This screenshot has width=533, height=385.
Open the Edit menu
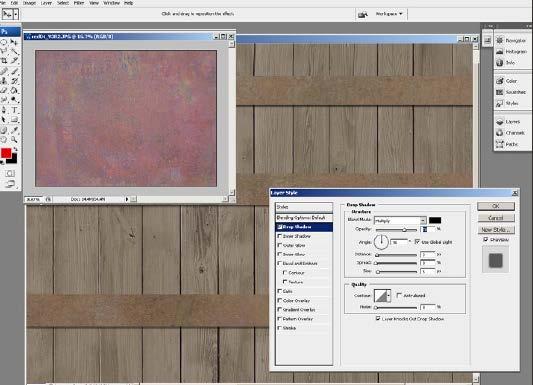(x=14, y=3)
